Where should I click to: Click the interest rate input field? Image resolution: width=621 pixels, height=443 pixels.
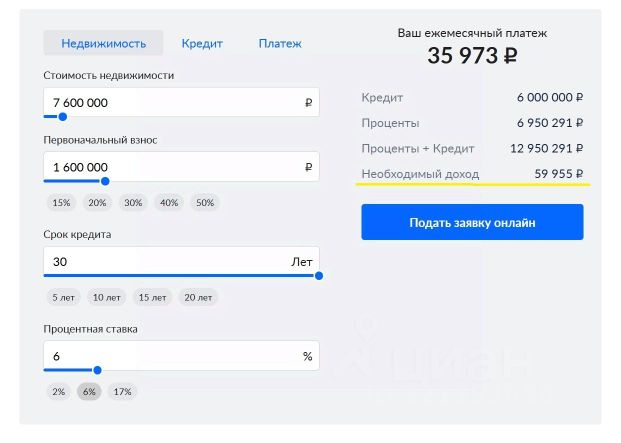click(x=170, y=356)
